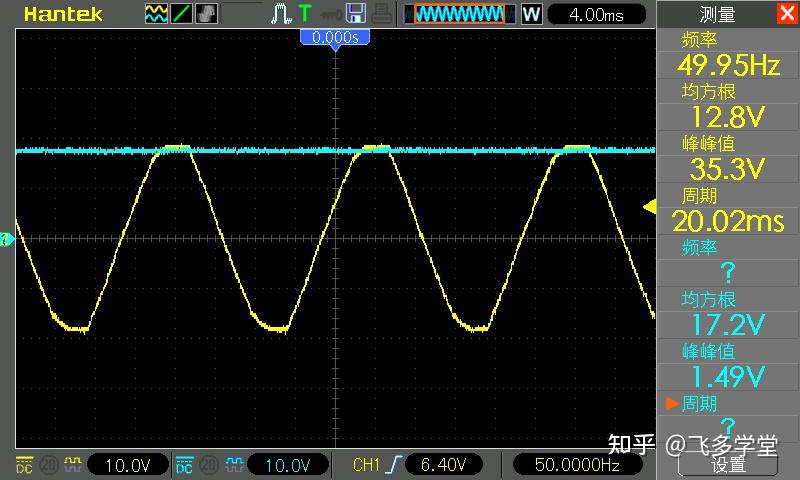Click the CH1 20 bandwidth limit icon
The height and width of the screenshot is (480, 800).
click(x=48, y=465)
